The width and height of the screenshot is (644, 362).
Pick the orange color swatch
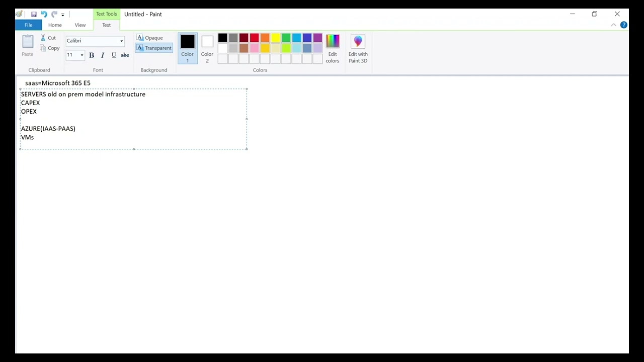pyautogui.click(x=265, y=38)
